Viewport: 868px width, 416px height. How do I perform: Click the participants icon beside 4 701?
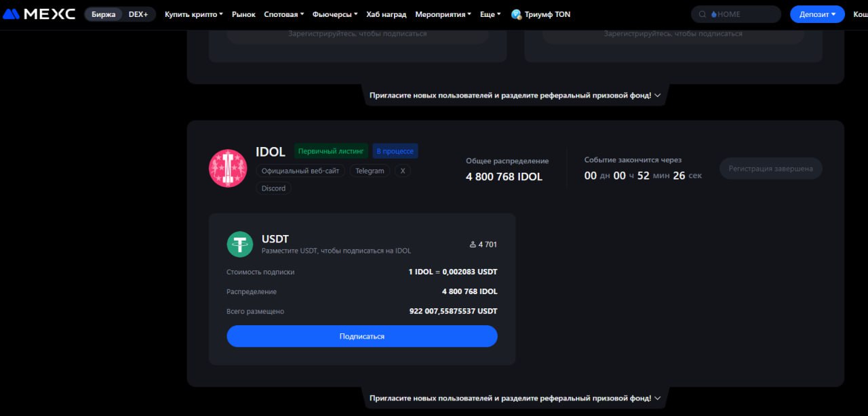coord(473,244)
